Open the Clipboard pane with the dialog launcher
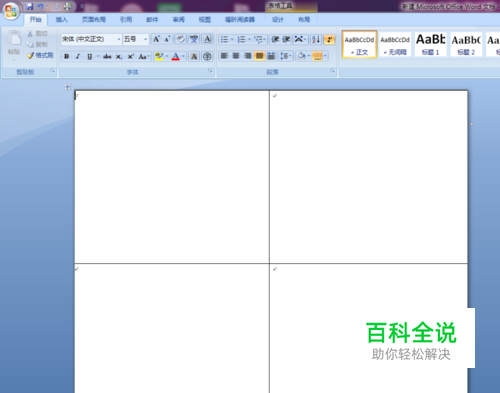500x393 pixels. tap(53, 71)
